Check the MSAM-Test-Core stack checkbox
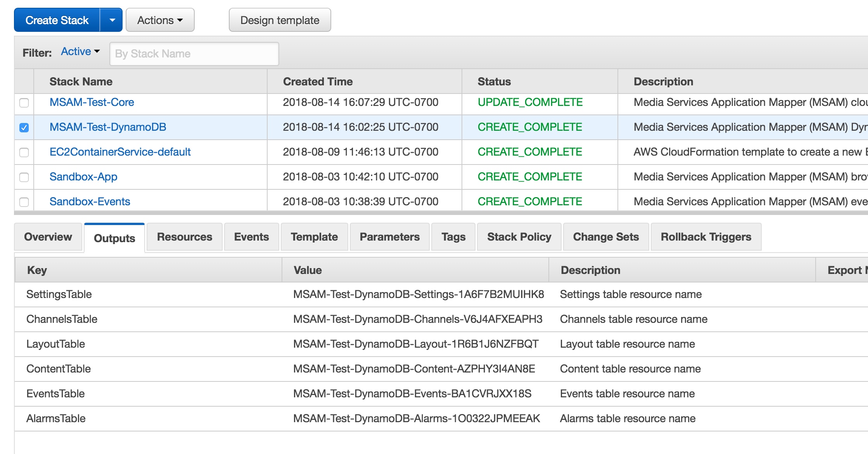Image resolution: width=868 pixels, height=454 pixels. [24, 103]
